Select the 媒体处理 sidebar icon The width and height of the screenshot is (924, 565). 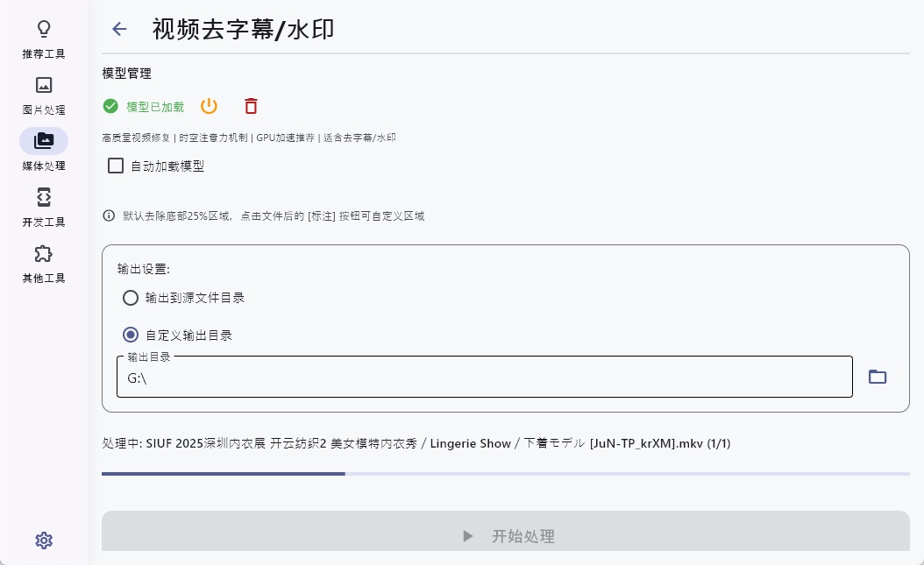[44, 151]
